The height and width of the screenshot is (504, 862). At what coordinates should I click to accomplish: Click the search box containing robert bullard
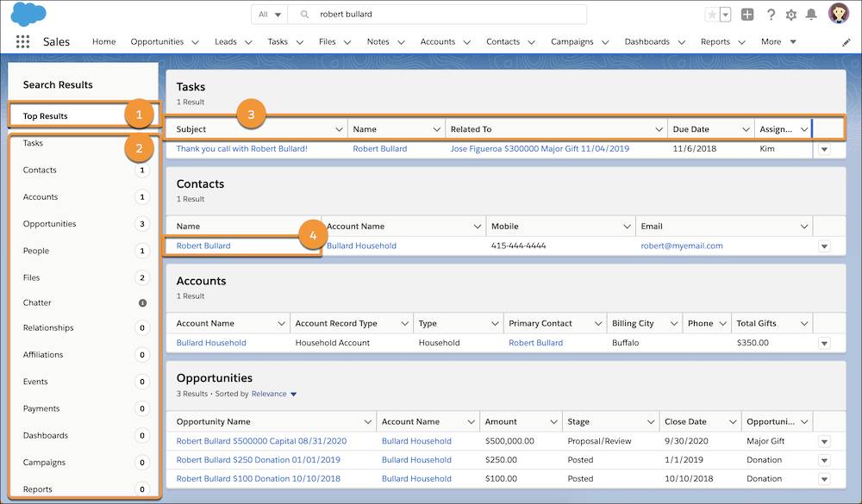437,15
